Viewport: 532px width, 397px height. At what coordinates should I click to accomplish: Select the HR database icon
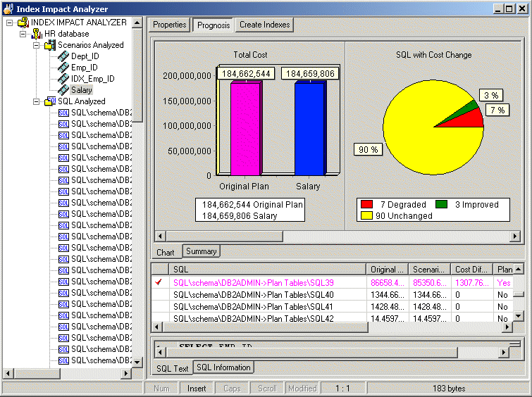(37, 34)
